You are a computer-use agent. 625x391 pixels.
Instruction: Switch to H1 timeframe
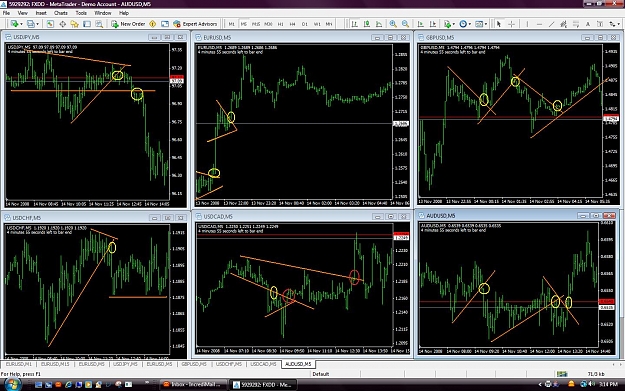pyautogui.click(x=281, y=24)
